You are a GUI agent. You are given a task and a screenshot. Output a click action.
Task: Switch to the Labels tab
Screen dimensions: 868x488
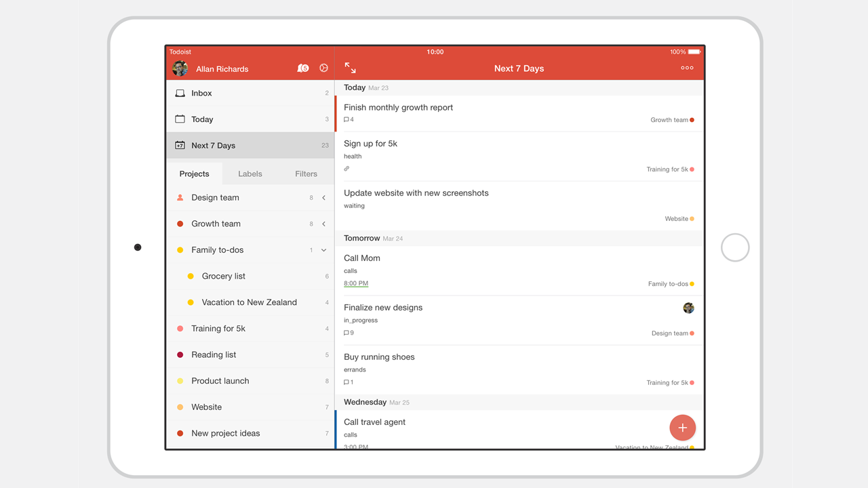[x=250, y=174]
